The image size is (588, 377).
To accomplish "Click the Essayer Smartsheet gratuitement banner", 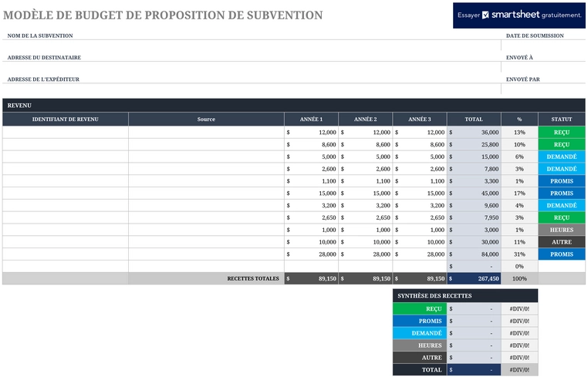I will 519,15.
